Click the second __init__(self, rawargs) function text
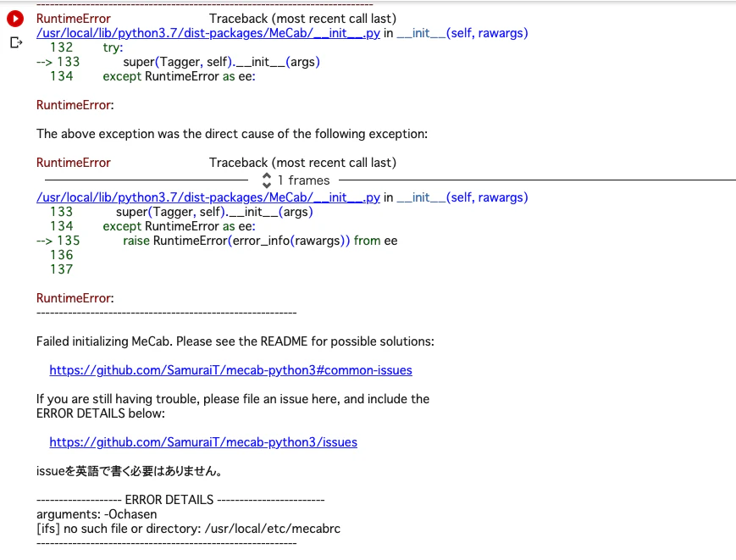 [x=462, y=197]
